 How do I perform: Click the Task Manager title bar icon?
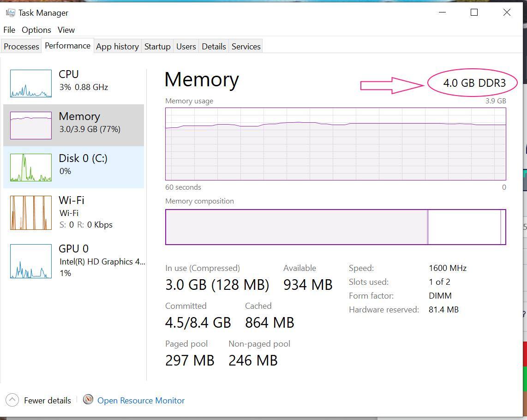coord(10,12)
